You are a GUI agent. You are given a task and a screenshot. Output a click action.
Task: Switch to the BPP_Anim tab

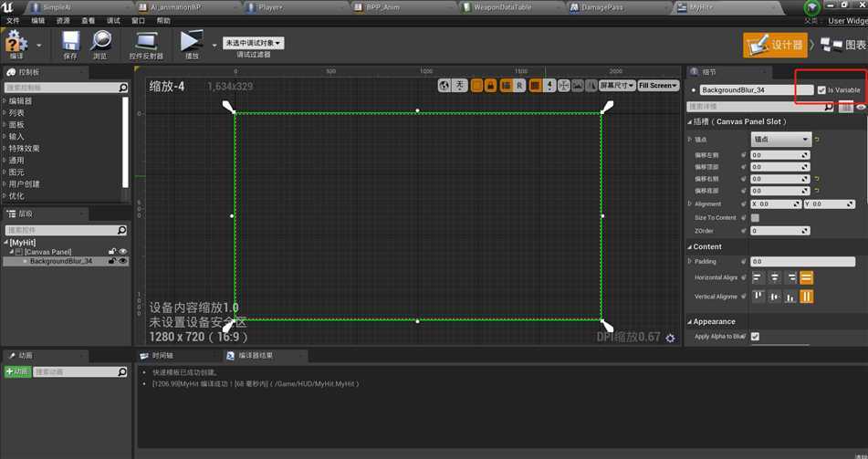click(404, 7)
